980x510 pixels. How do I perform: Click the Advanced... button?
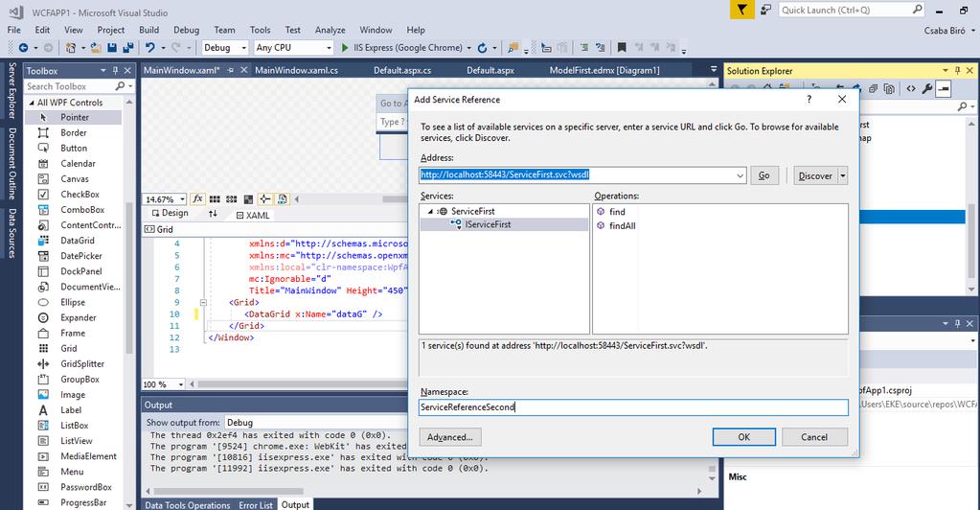[x=450, y=437]
